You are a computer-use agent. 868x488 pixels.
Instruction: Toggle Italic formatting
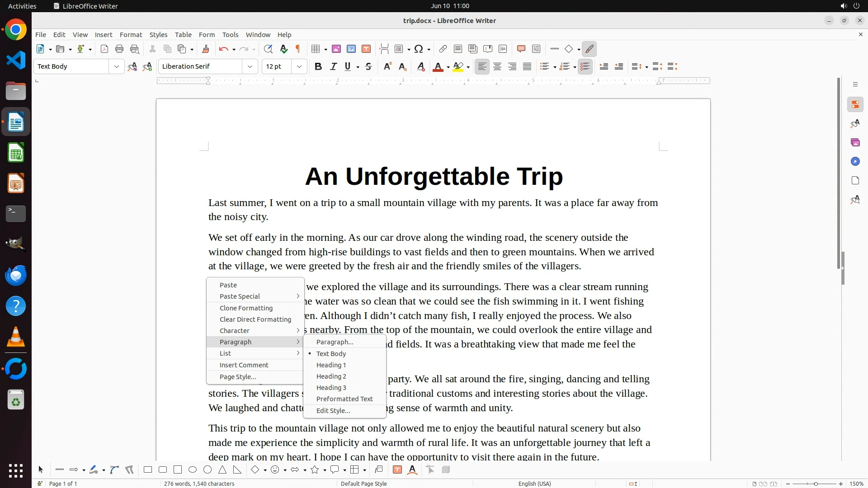pos(333,67)
